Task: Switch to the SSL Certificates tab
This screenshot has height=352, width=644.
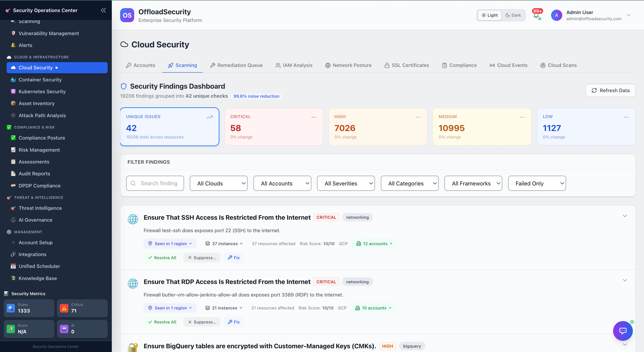Action: coord(407,65)
